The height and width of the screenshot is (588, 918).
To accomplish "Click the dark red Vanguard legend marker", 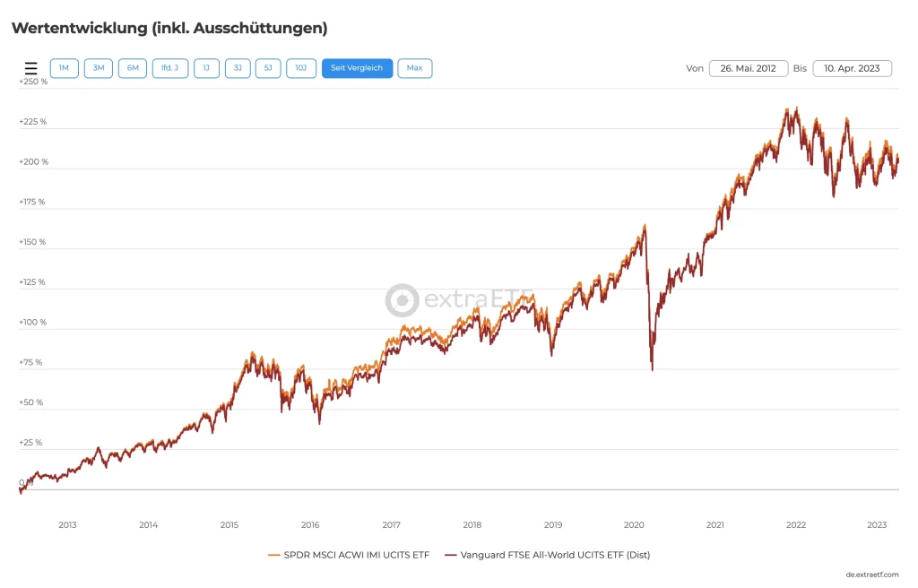I will click(451, 555).
